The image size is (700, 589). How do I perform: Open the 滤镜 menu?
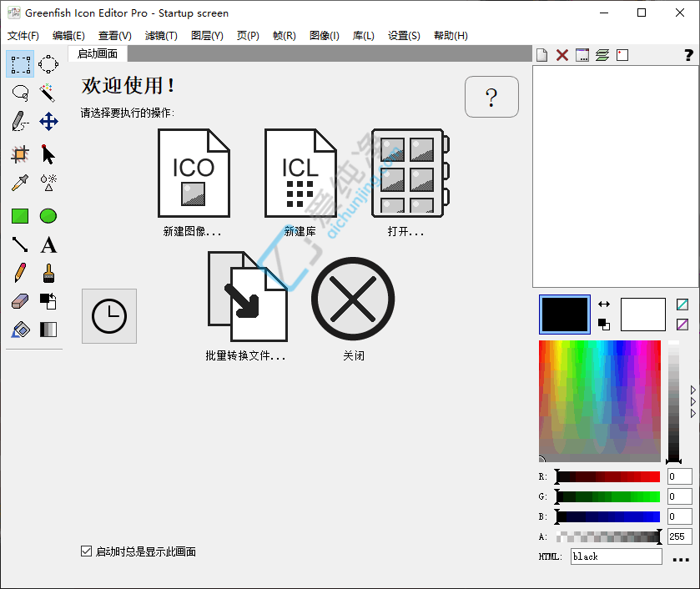click(161, 35)
